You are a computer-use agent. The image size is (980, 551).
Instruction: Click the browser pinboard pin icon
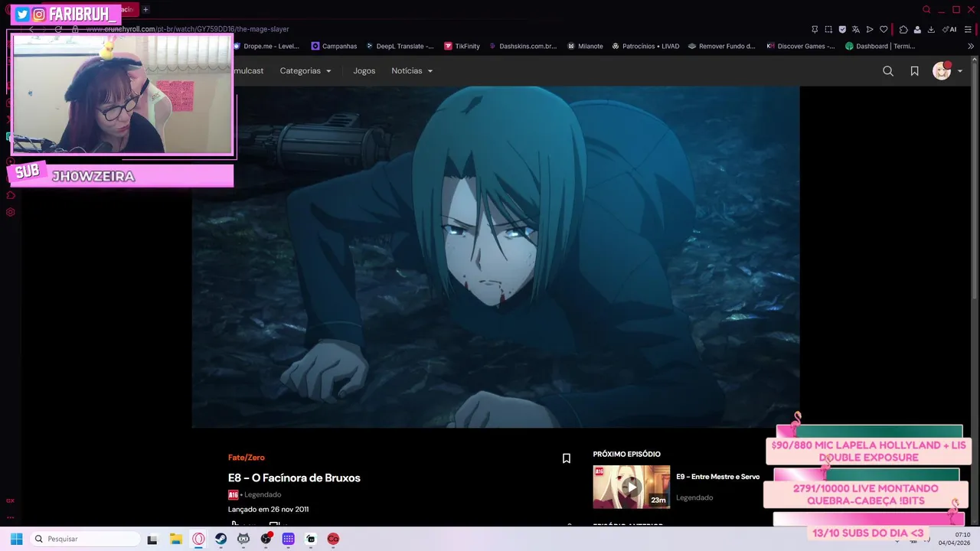(x=815, y=29)
